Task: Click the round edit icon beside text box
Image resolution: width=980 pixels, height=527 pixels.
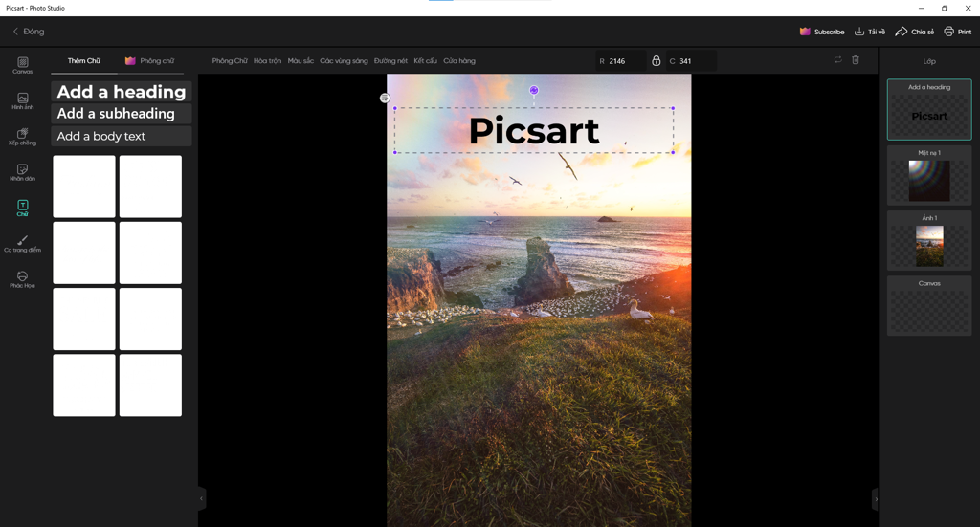Action: pos(385,98)
